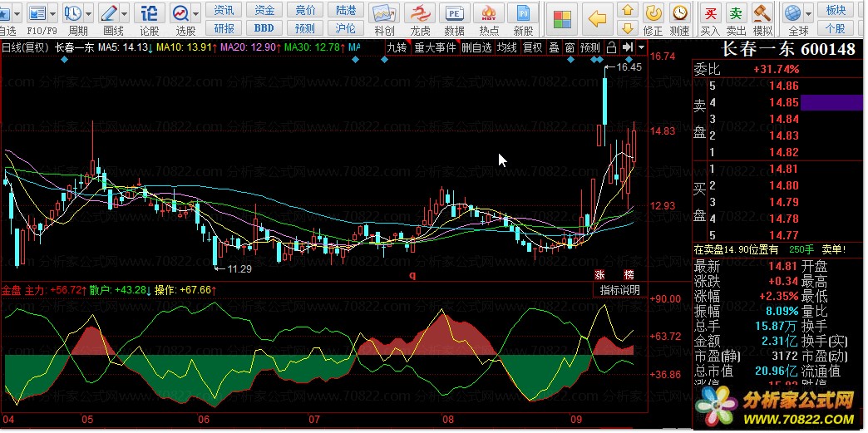
Task: Expand the 自选 dropdown arrow
Action: tap(17, 13)
